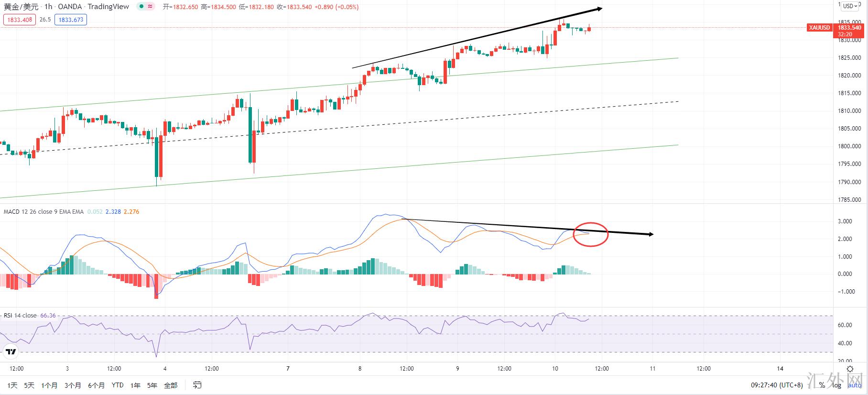Click the 1800.000 price axis label

coord(849,146)
